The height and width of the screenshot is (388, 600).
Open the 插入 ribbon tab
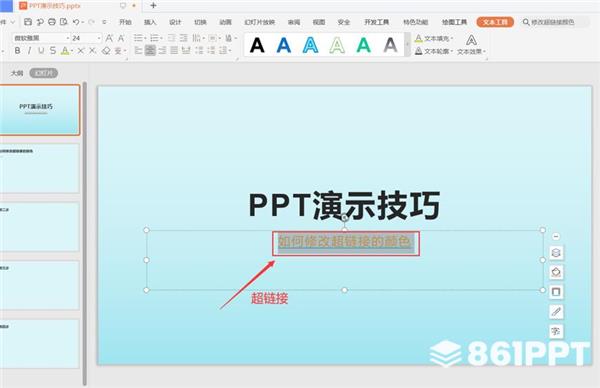point(150,22)
